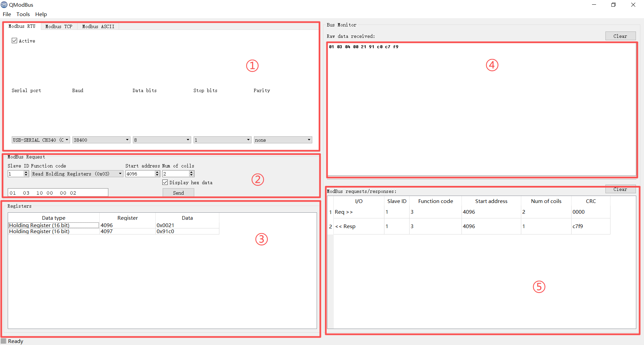644x345 pixels.
Task: Click the I/O column header
Action: [359, 201]
